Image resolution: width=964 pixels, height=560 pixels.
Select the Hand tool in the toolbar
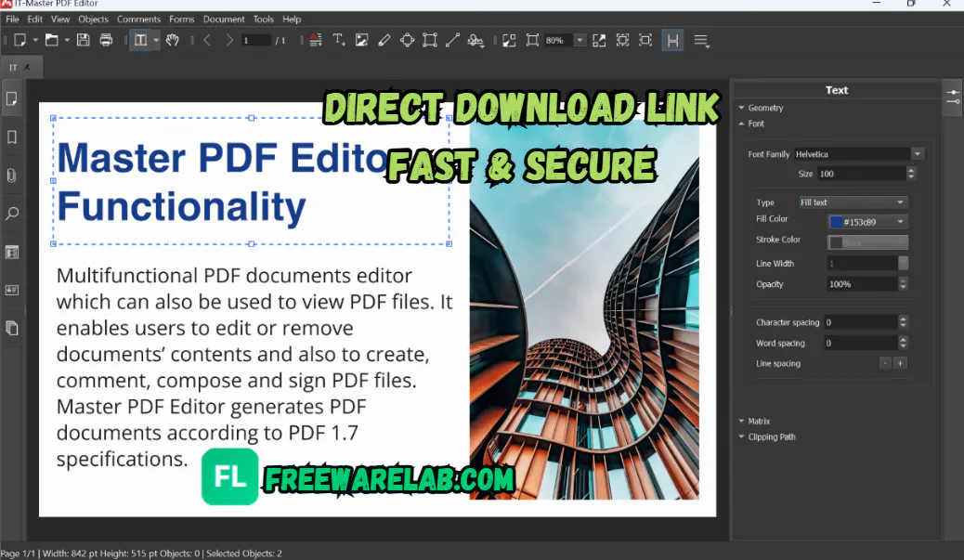(173, 40)
